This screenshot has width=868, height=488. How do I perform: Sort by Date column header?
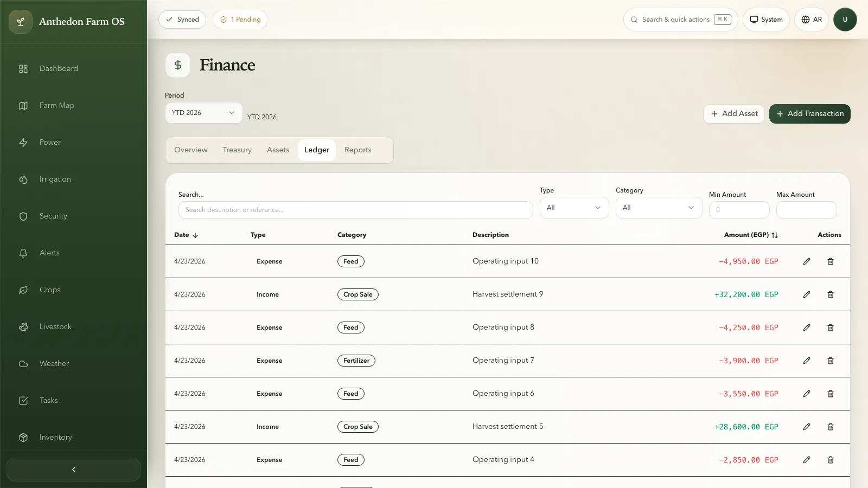click(186, 235)
